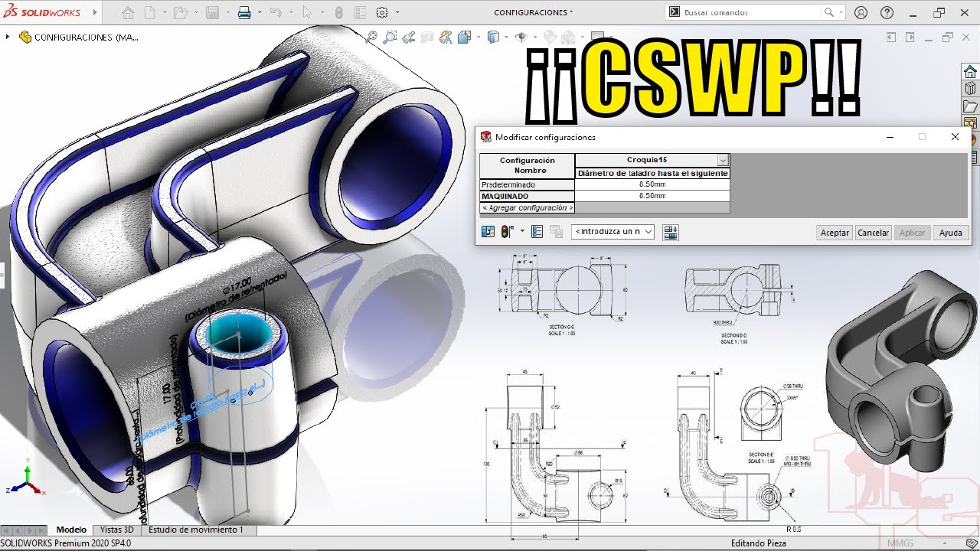The height and width of the screenshot is (551, 980).
Task: Click the first tab scroll arrow left of the Modelo tab
Action: pos(6,530)
